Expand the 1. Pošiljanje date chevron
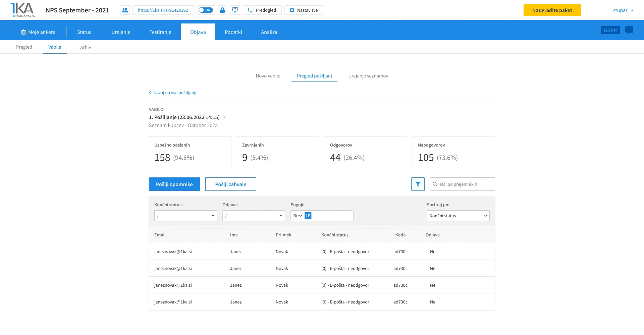Screen dimensions: 644x335 click(224, 117)
